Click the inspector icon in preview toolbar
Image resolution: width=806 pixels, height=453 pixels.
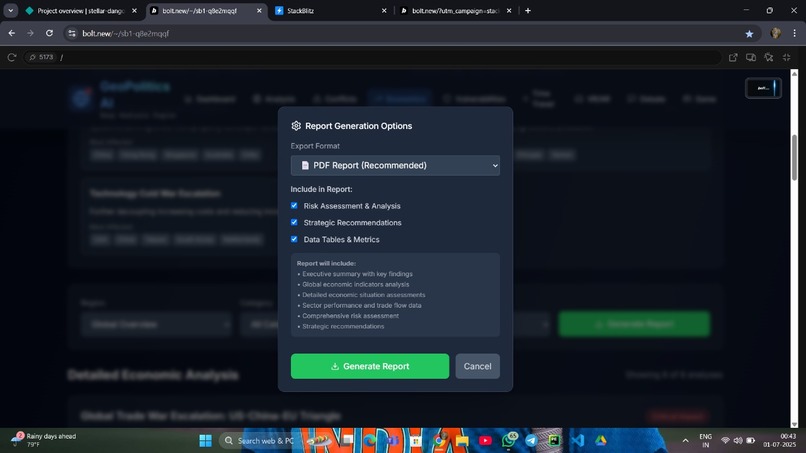pyautogui.click(x=768, y=57)
